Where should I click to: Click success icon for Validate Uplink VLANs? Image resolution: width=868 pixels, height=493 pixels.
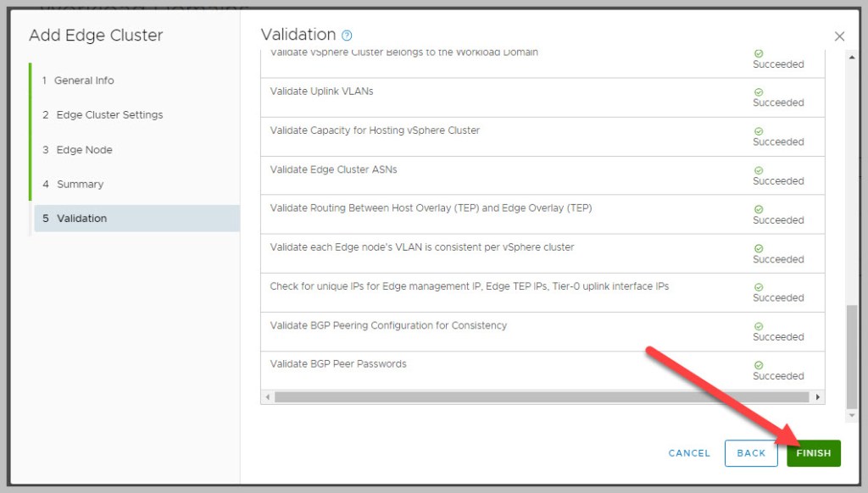[759, 91]
